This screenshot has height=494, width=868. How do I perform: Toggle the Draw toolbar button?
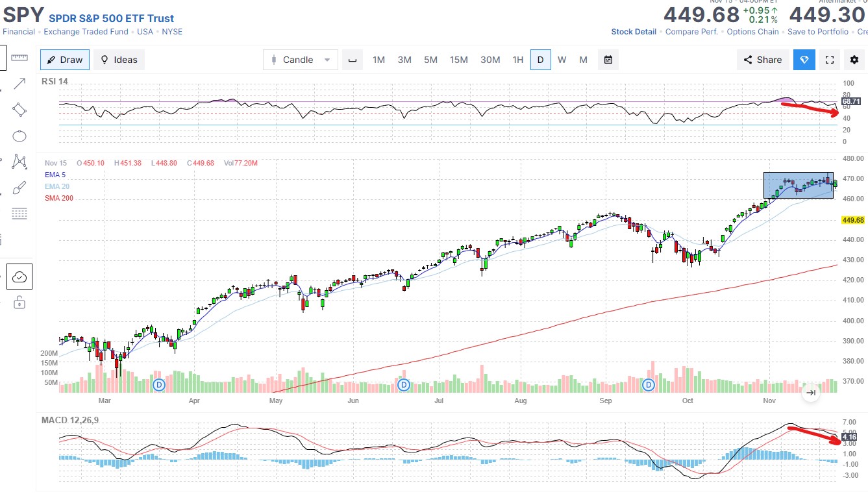pos(65,60)
